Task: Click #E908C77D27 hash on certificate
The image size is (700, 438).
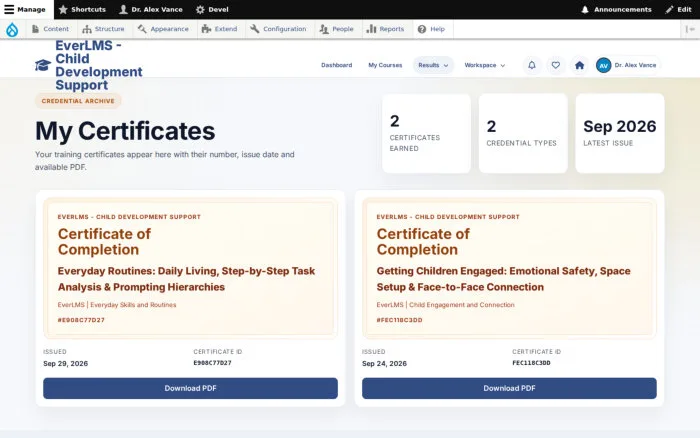Action: (81, 320)
